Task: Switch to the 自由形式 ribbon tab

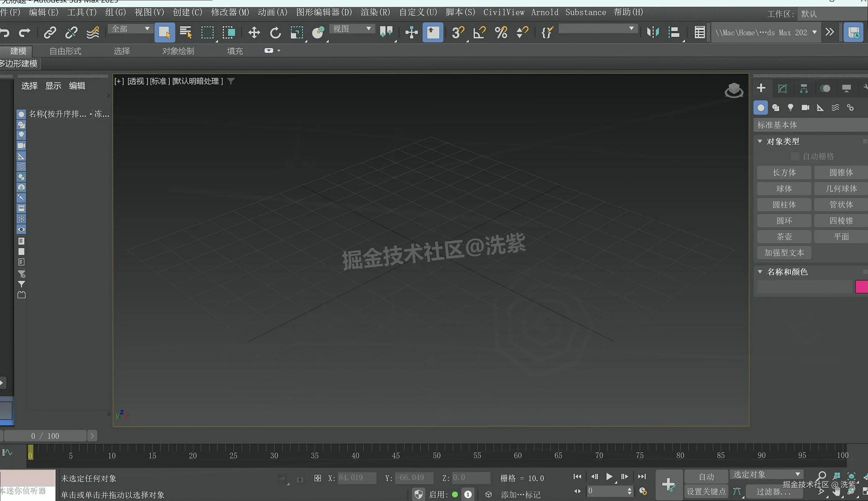Action: pos(65,51)
